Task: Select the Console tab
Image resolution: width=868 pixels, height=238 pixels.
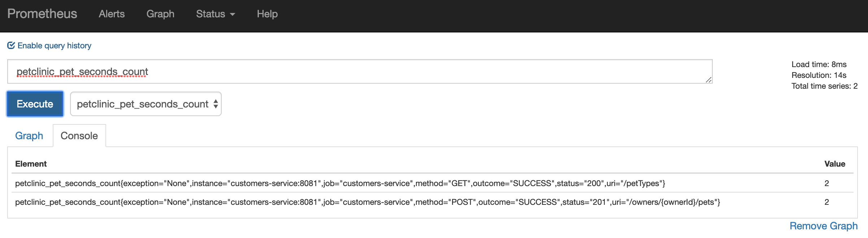Action: coord(79,136)
